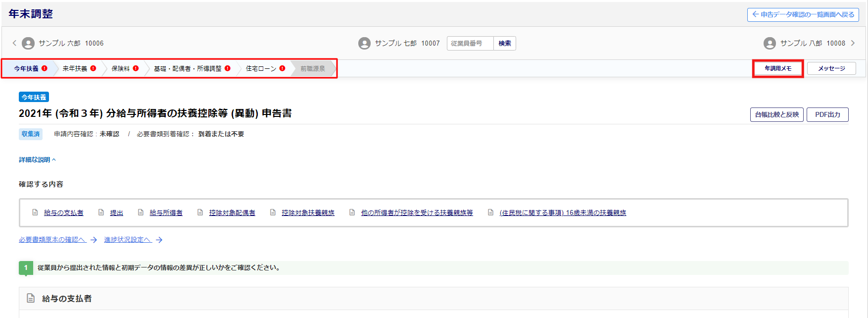Click the 収集済 status badge
The image size is (868, 318).
31,134
